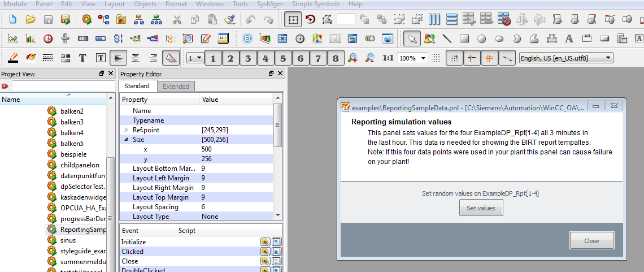Open the Layout menu
The image size is (644, 272).
point(115,4)
